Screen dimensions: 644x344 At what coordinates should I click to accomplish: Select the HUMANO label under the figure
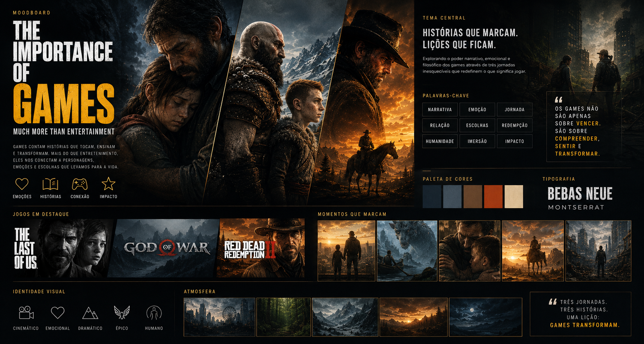(154, 329)
